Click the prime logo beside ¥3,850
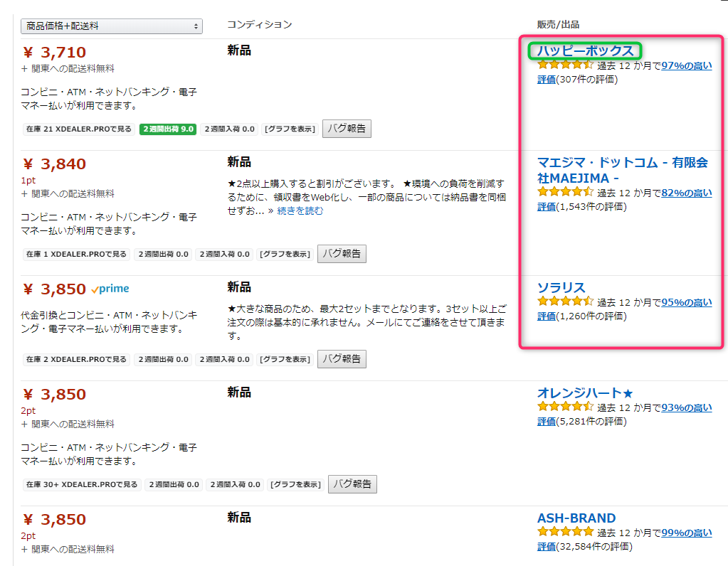This screenshot has height=566, width=728. coord(110,289)
